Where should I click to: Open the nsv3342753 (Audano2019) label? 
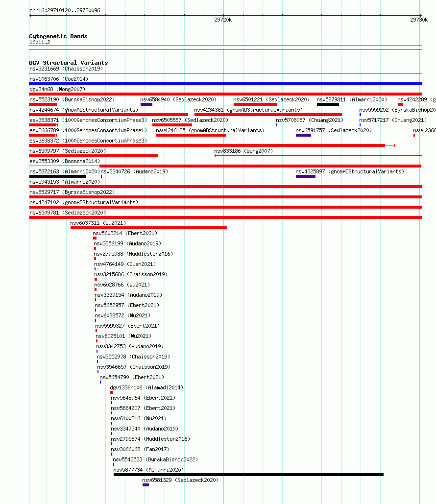pos(130,346)
